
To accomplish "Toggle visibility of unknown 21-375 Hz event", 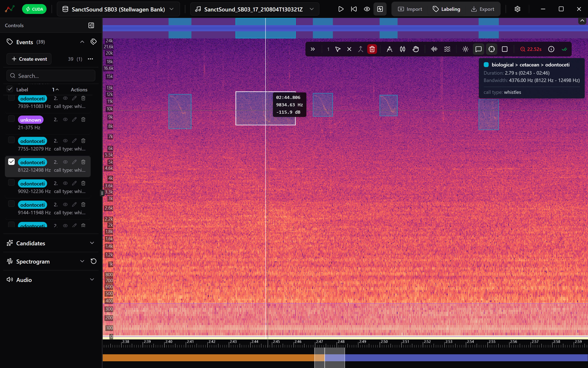I will coord(65,119).
